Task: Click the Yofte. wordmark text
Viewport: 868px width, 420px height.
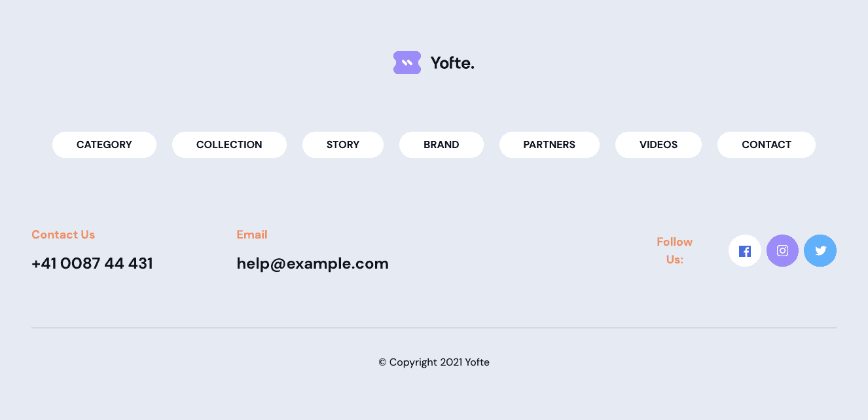Action: [452, 63]
